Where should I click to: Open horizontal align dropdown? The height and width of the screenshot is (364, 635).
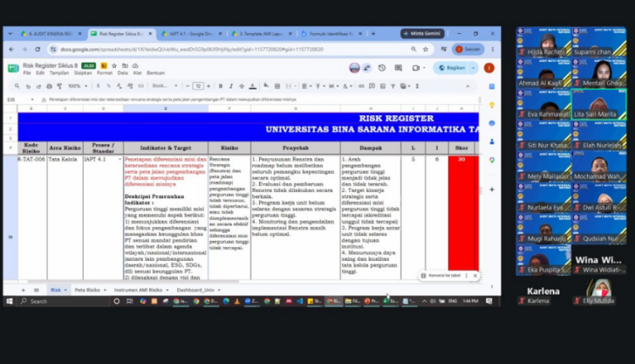[x=306, y=86]
